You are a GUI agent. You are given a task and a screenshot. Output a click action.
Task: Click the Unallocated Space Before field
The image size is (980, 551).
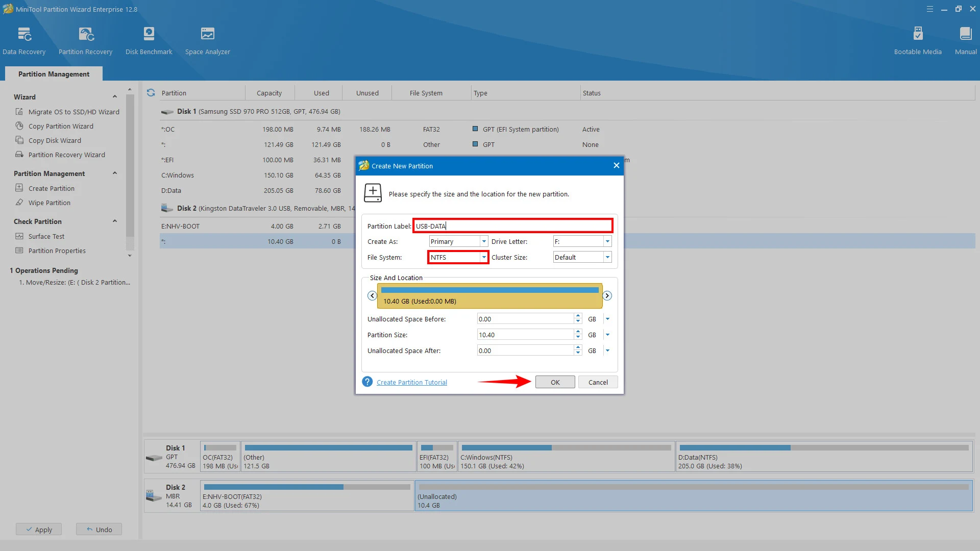[525, 319]
